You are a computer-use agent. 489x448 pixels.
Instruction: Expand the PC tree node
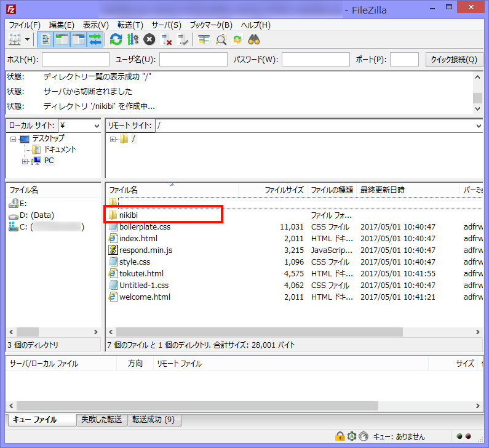click(x=25, y=161)
